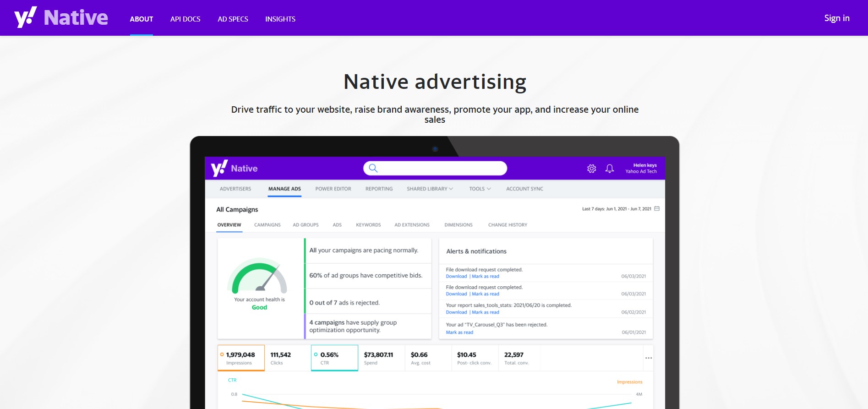Select the Spend metric card

381,358
